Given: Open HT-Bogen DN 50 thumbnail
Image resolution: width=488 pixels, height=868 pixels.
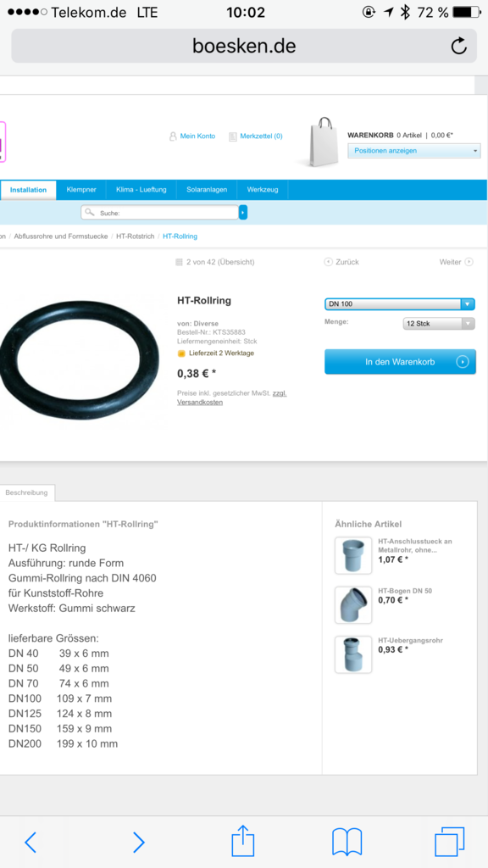Looking at the screenshot, I should (x=353, y=605).
